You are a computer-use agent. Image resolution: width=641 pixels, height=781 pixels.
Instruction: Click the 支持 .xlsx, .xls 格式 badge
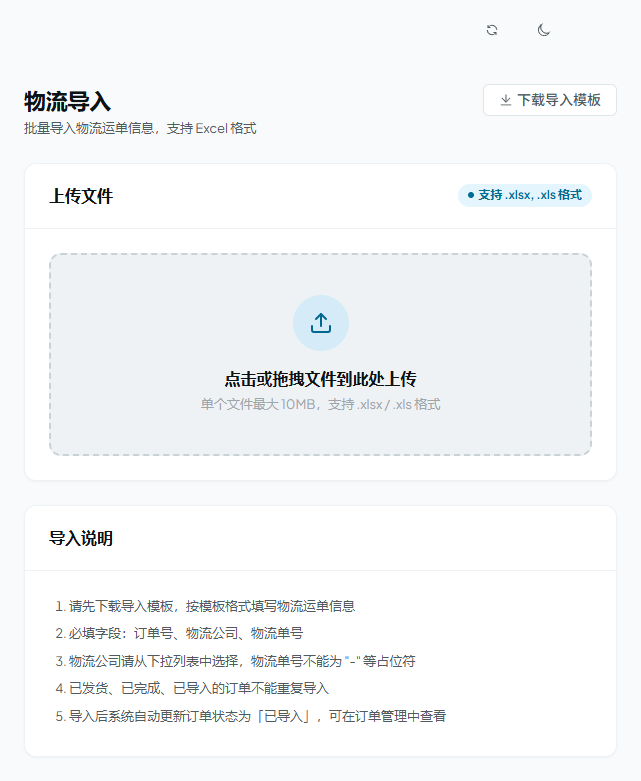point(524,195)
